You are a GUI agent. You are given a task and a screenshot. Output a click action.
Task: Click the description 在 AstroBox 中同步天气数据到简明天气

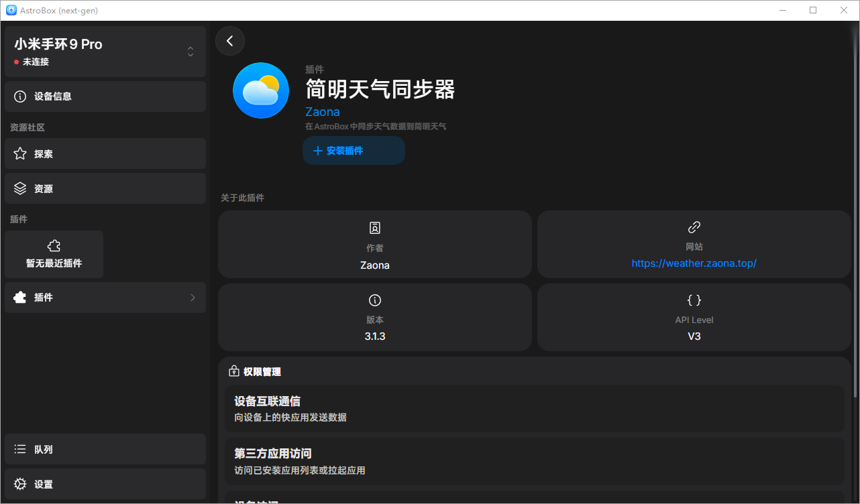tap(376, 126)
